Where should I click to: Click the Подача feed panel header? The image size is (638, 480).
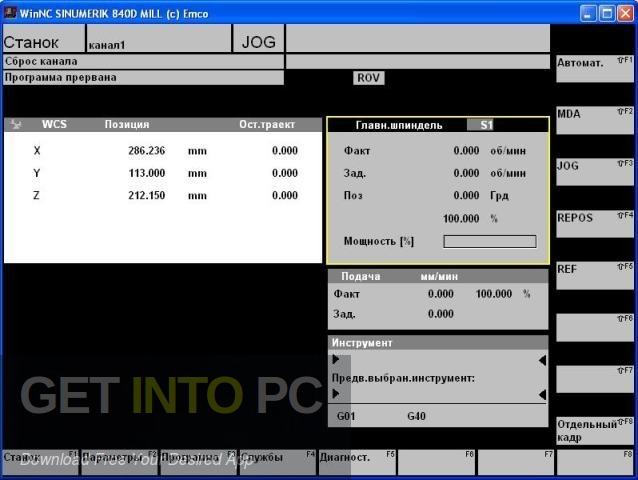(x=438, y=276)
